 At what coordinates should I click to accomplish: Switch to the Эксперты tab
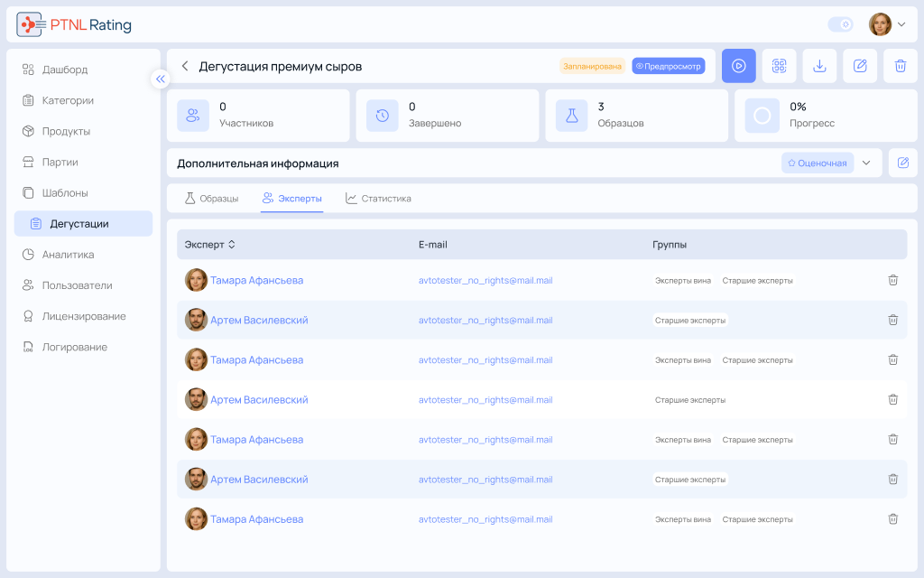point(292,198)
